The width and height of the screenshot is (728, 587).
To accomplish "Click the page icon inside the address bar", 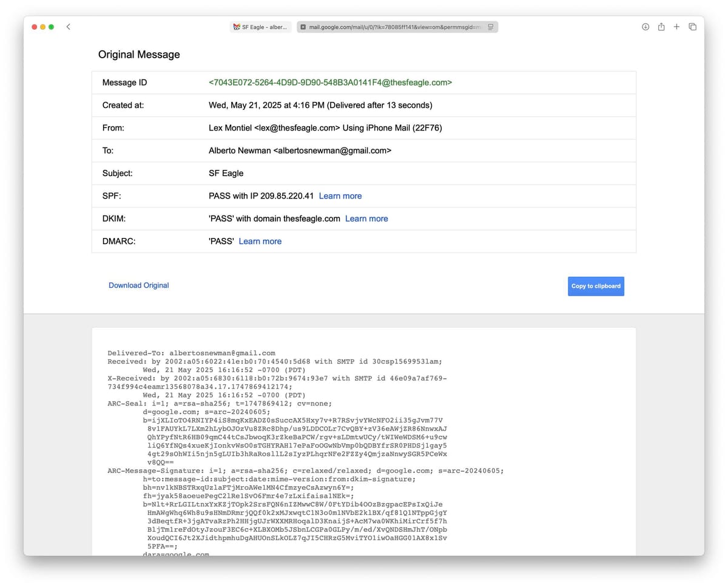I will coord(490,27).
